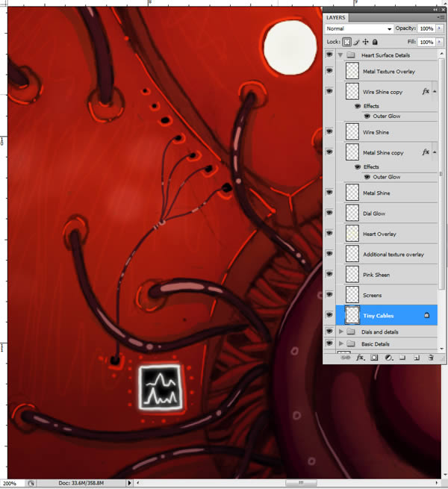This screenshot has height=489, width=448.
Task: Click the Tiny Cables layer thumbnail
Action: [x=352, y=315]
